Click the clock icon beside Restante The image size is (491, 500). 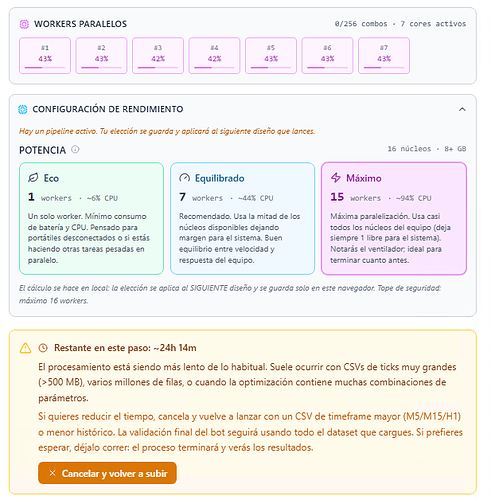[x=43, y=348]
